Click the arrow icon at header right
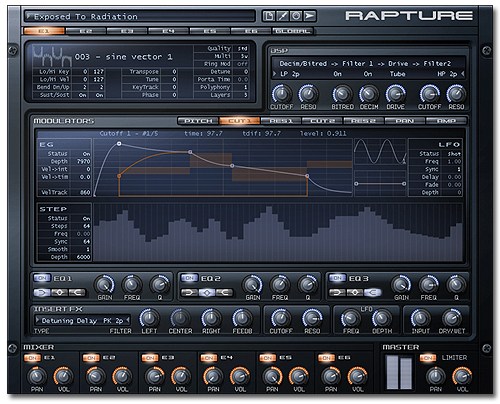 (310, 16)
